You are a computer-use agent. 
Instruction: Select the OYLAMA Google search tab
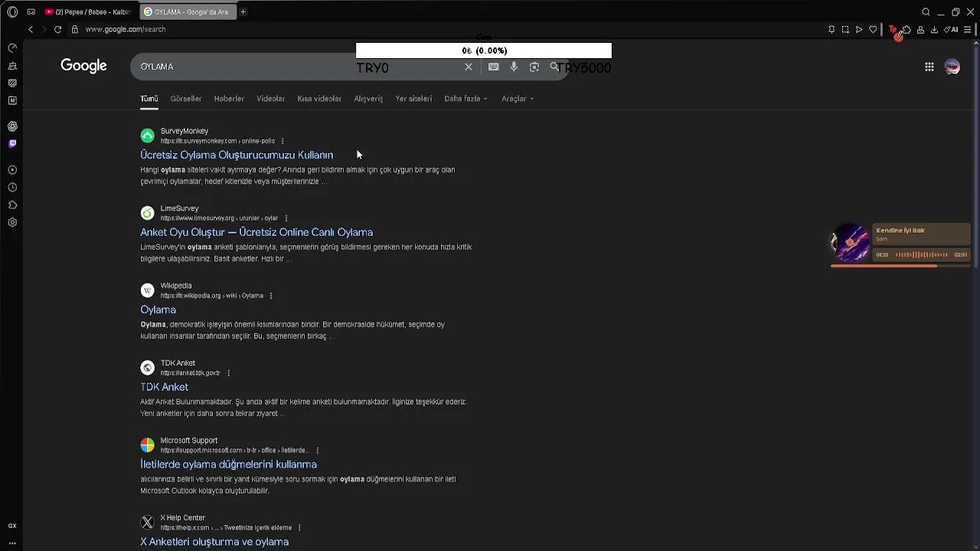188,12
